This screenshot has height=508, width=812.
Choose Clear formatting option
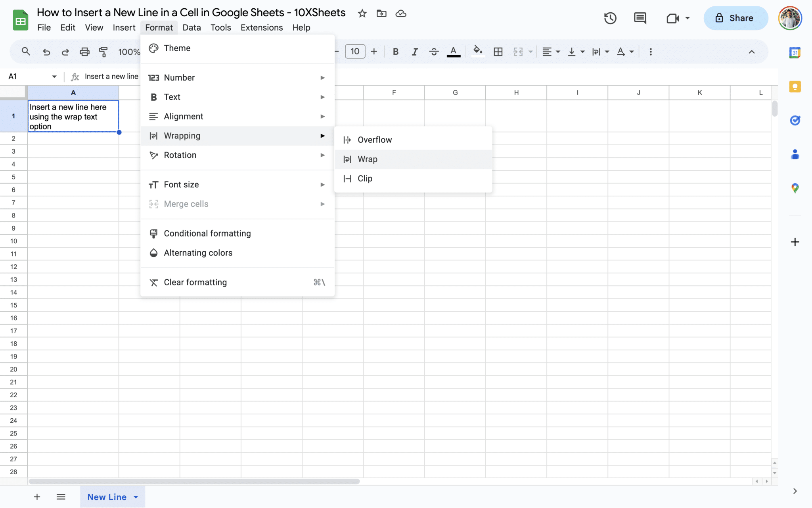237,282
